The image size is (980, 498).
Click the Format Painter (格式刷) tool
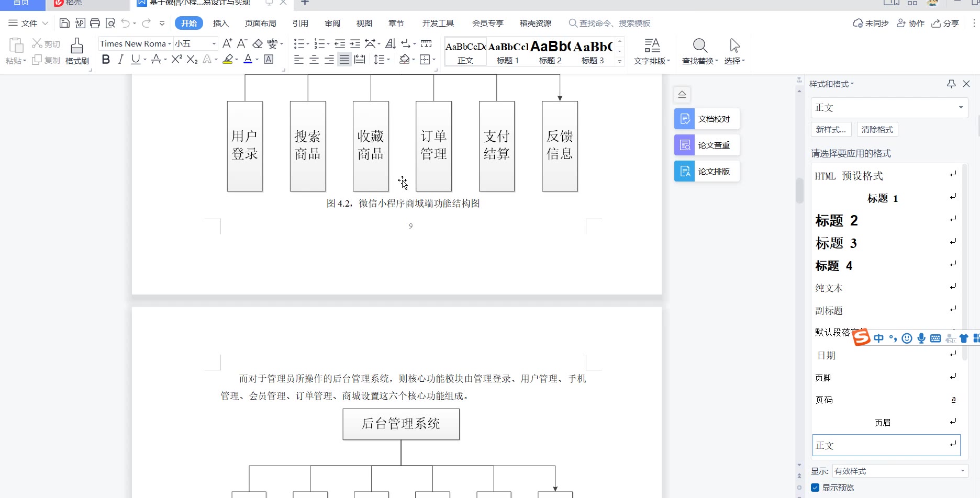coord(77,51)
